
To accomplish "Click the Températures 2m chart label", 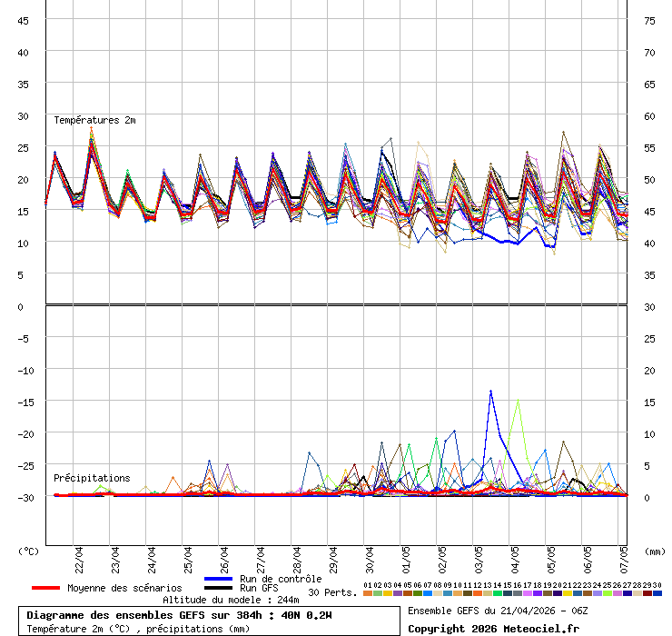I will [94, 120].
